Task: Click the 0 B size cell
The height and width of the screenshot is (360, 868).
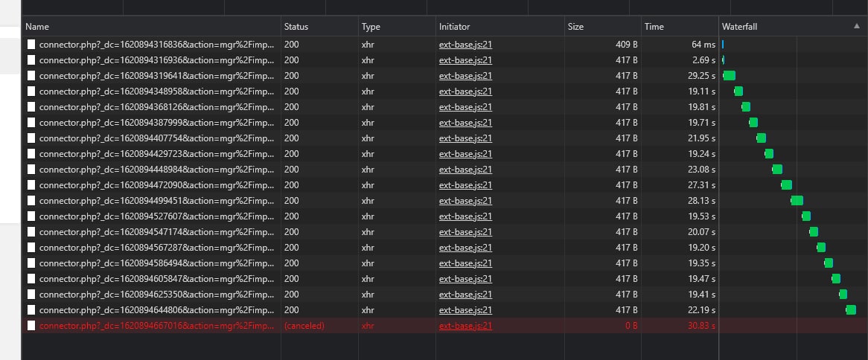Action: pos(631,326)
